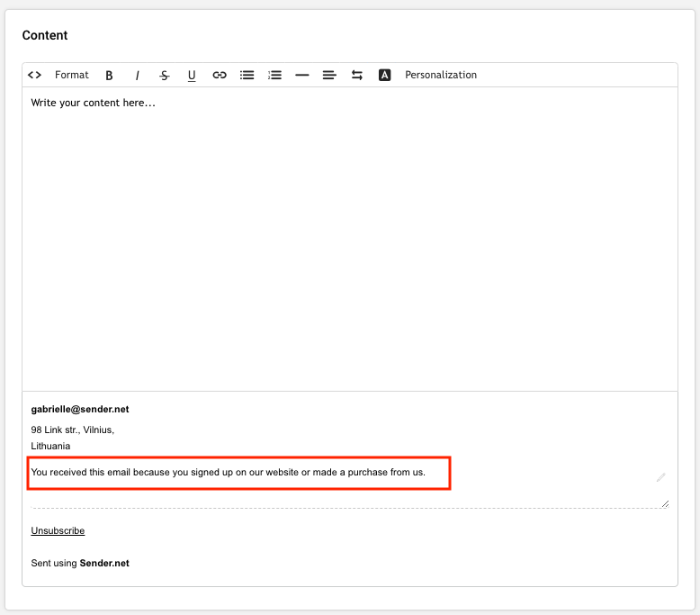The image size is (700, 615).
Task: Apply italic formatting
Action: [x=138, y=76]
